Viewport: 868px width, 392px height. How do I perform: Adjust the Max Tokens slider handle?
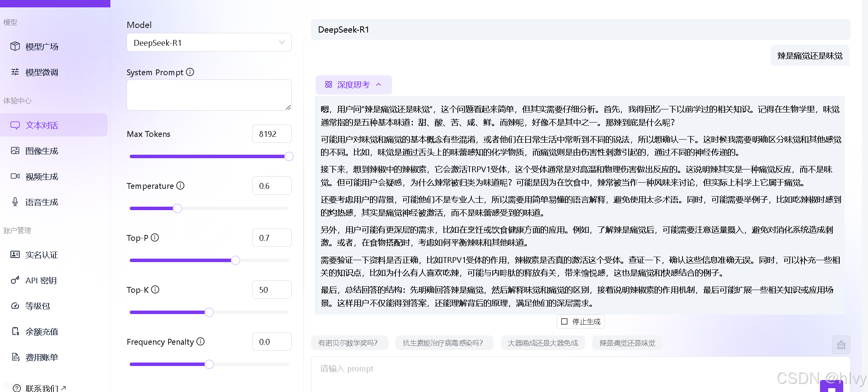point(289,156)
